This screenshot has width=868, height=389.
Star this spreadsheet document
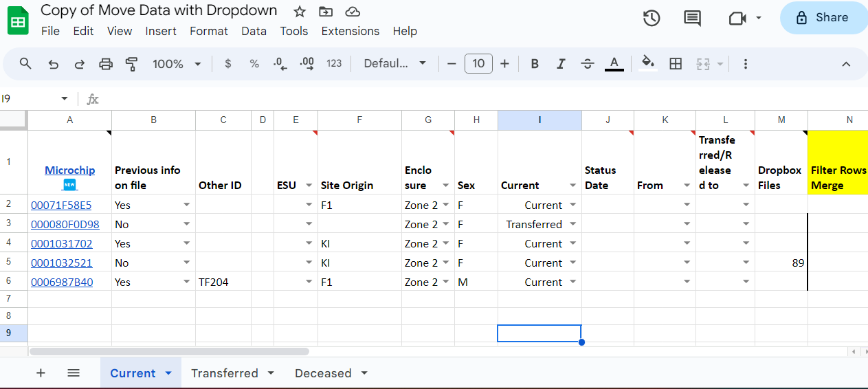[x=300, y=12]
